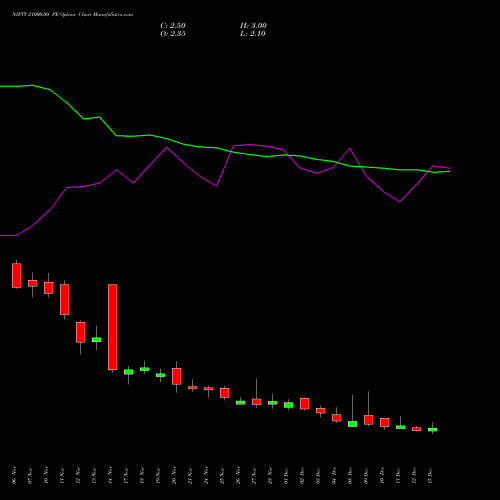Click the tall red candlestick for 14 Nov
This screenshot has width=500, height=500.
click(113, 327)
